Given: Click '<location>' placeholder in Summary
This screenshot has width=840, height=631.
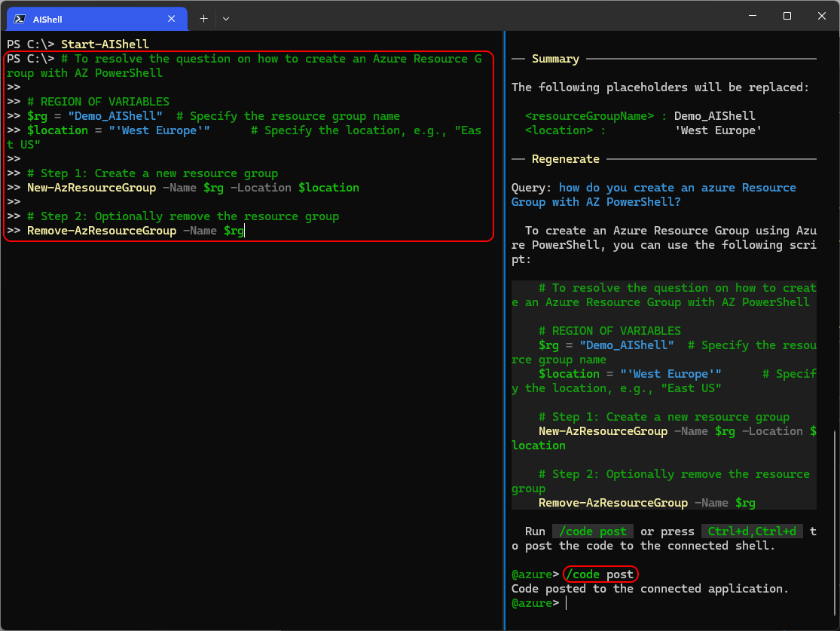Looking at the screenshot, I should [559, 130].
